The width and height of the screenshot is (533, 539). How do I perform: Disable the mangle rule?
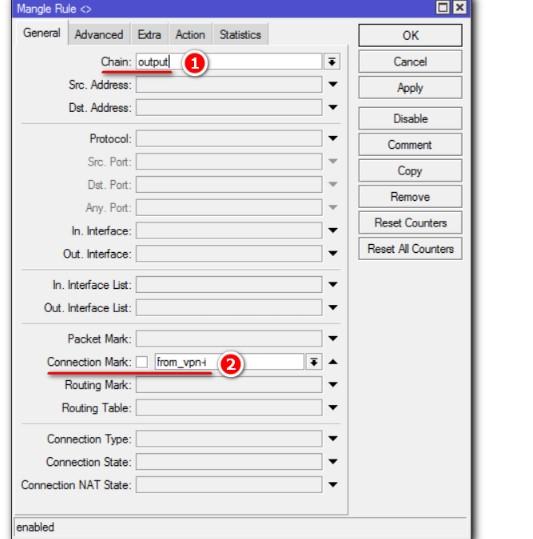click(410, 119)
